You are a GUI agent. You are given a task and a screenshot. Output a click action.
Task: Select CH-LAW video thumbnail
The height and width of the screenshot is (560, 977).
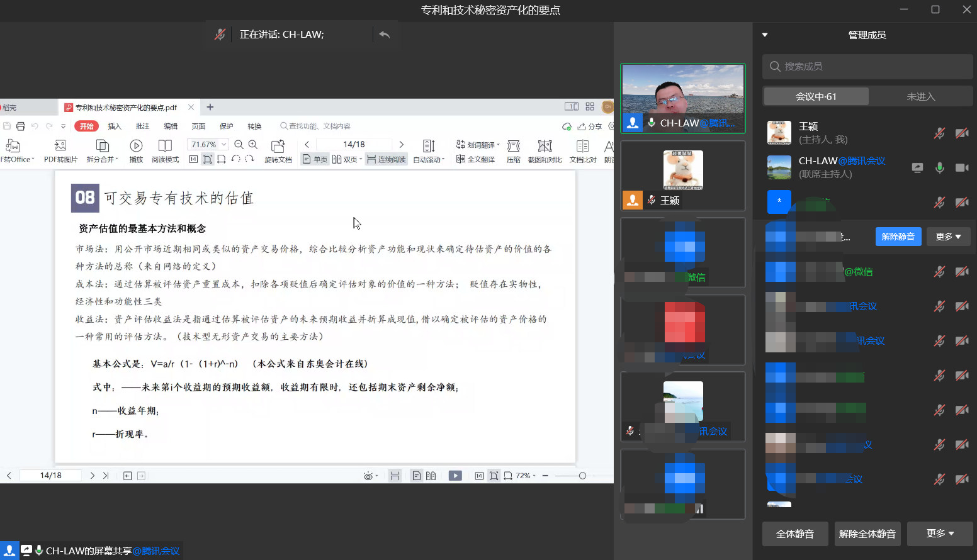point(683,98)
